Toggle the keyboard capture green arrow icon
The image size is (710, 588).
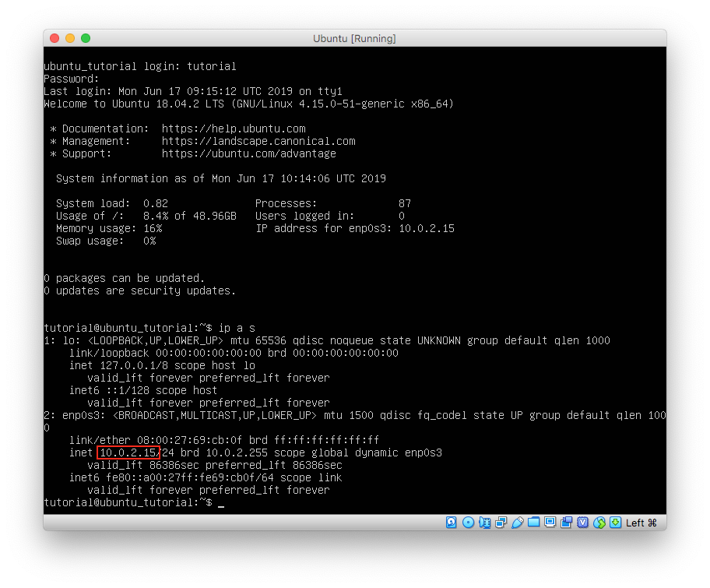click(615, 523)
